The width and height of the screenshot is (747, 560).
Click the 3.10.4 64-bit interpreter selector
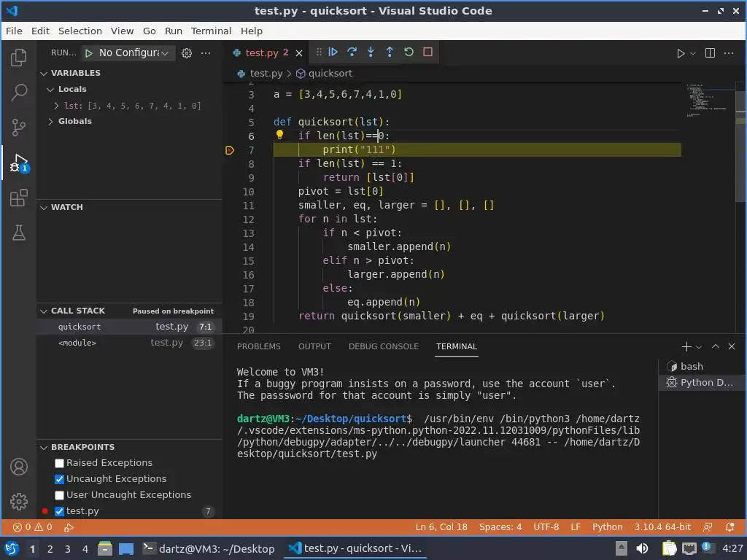tap(662, 527)
